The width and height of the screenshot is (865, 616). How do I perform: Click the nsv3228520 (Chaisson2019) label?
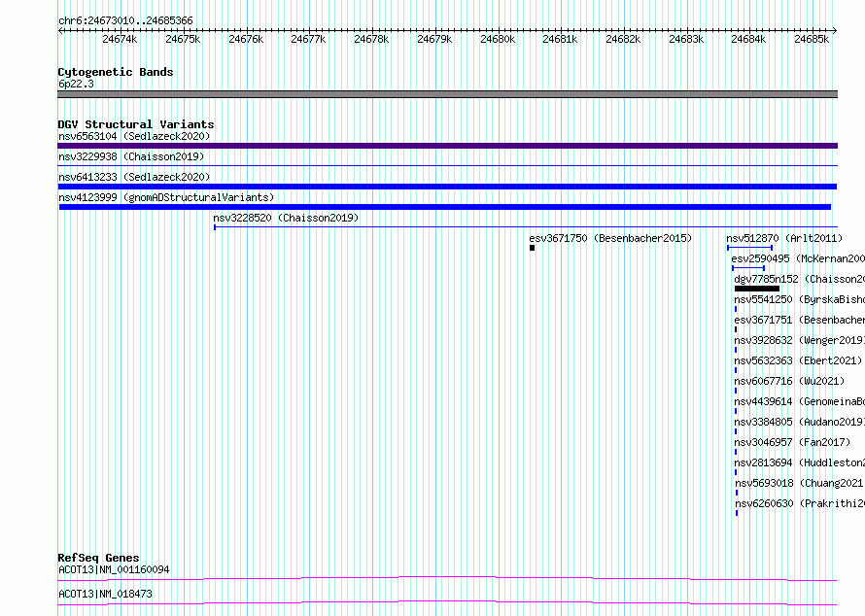[286, 218]
